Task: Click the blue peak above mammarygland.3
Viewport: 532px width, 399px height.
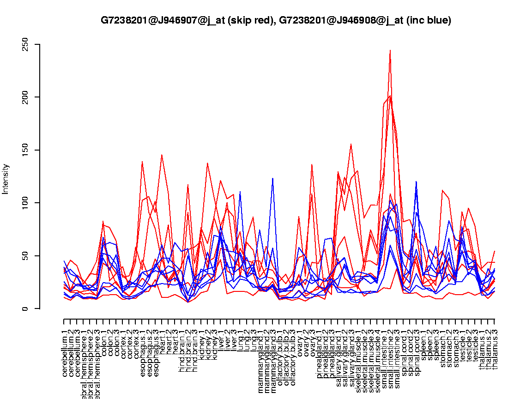Action: point(273,178)
